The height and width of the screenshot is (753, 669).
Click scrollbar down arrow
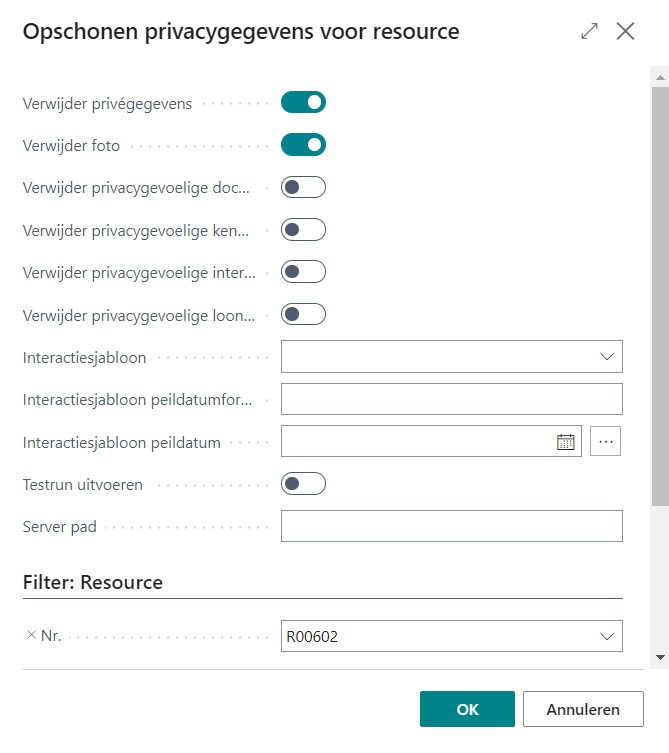click(x=660, y=657)
